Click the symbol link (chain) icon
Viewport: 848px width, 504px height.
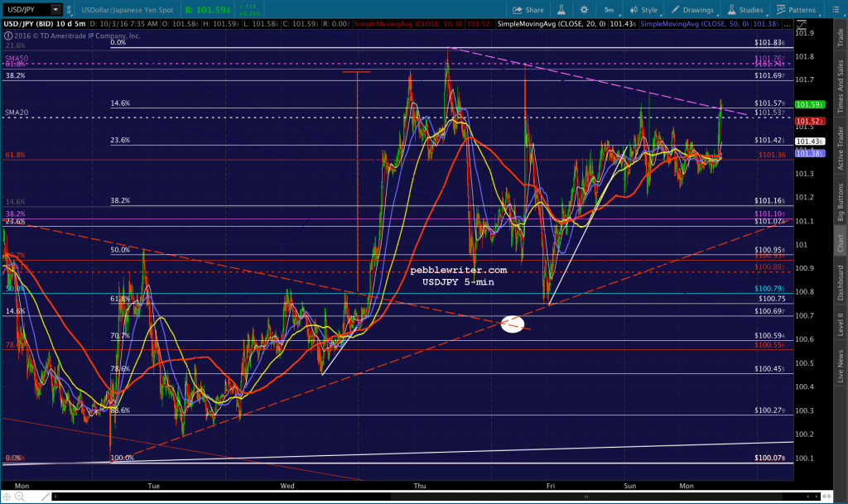pyautogui.click(x=69, y=10)
